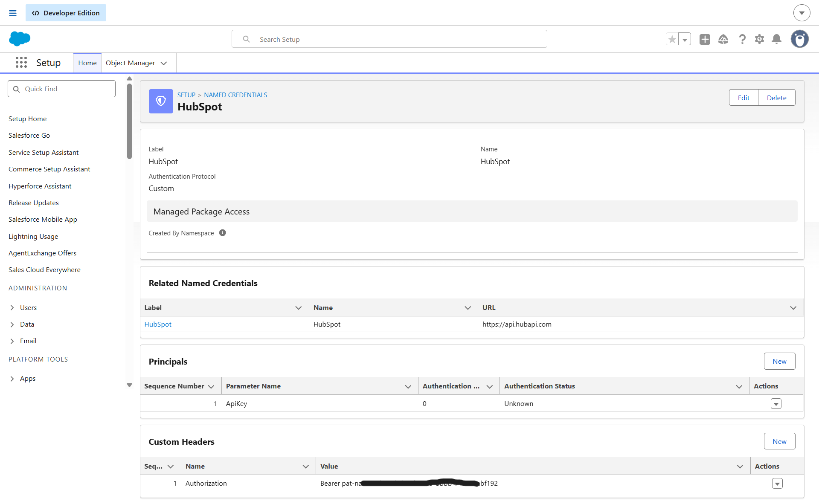Open the Custom Headers Seq column chevron
The height and width of the screenshot is (504, 819).
[x=171, y=466]
